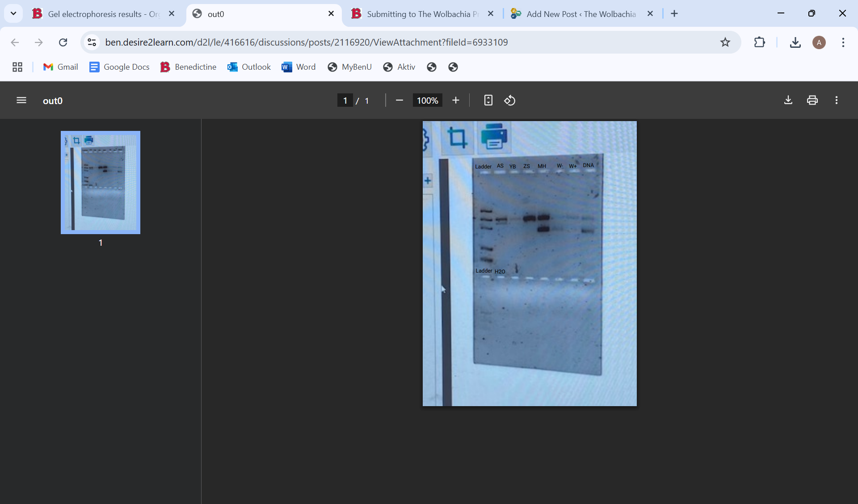This screenshot has height=504, width=858.
Task: Click the fit to page icon
Action: 488,101
